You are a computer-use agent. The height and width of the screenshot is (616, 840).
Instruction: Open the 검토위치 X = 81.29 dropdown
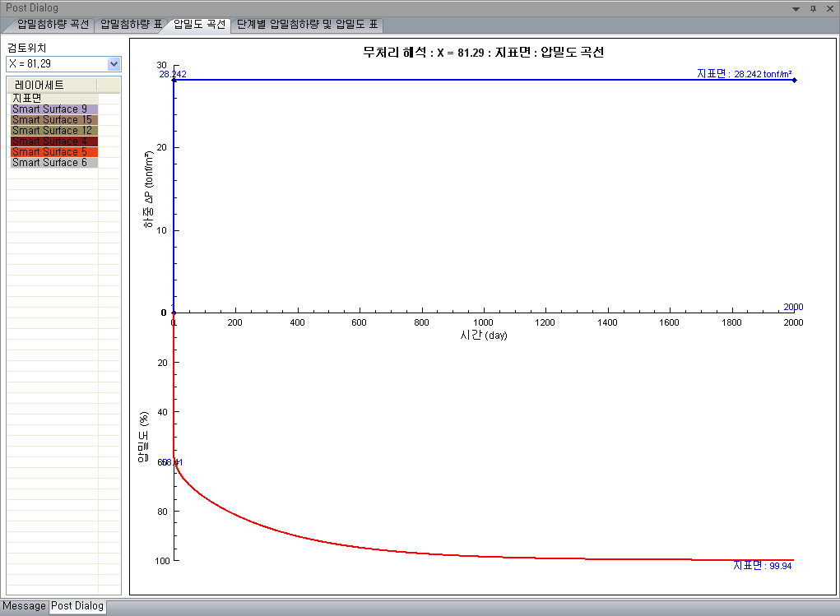click(x=114, y=64)
